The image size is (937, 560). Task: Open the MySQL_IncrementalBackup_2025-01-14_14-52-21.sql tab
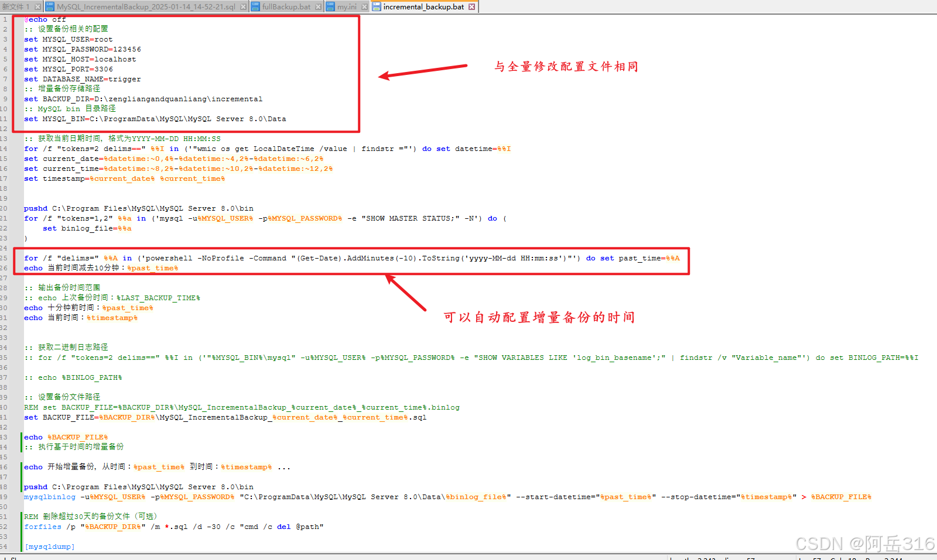click(146, 6)
